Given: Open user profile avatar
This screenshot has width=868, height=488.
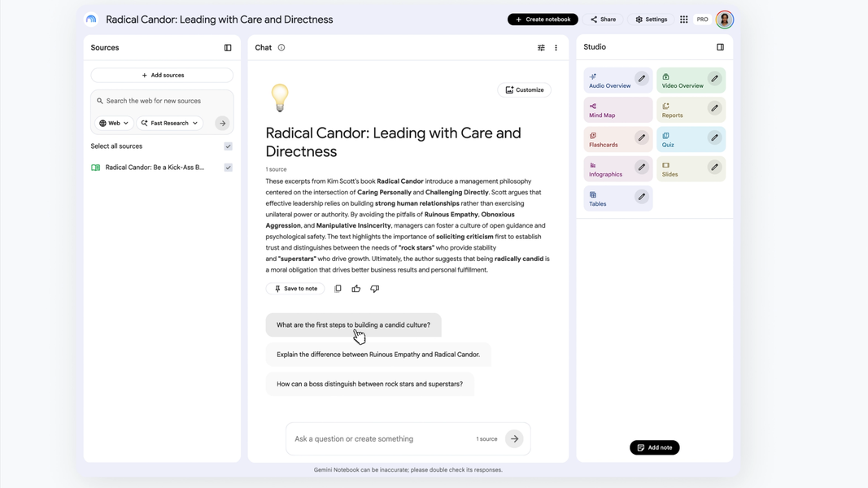Looking at the screenshot, I should (724, 20).
